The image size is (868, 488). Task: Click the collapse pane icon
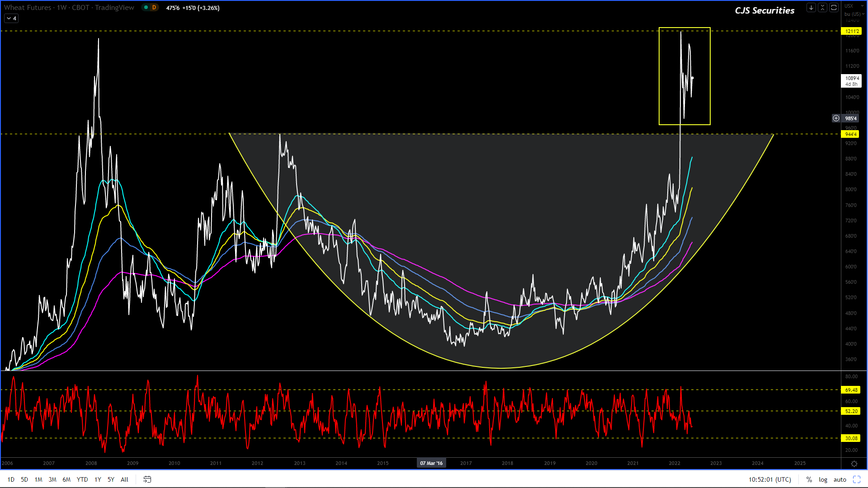coord(822,8)
